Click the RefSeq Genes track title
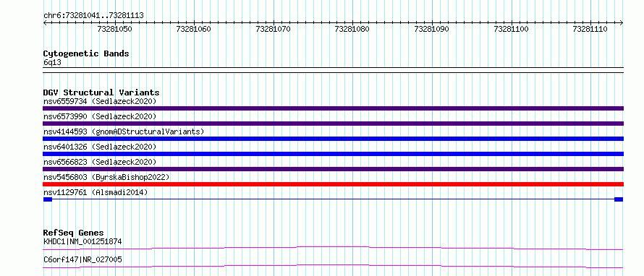Viewport: 644px width, 276px height. [x=74, y=233]
